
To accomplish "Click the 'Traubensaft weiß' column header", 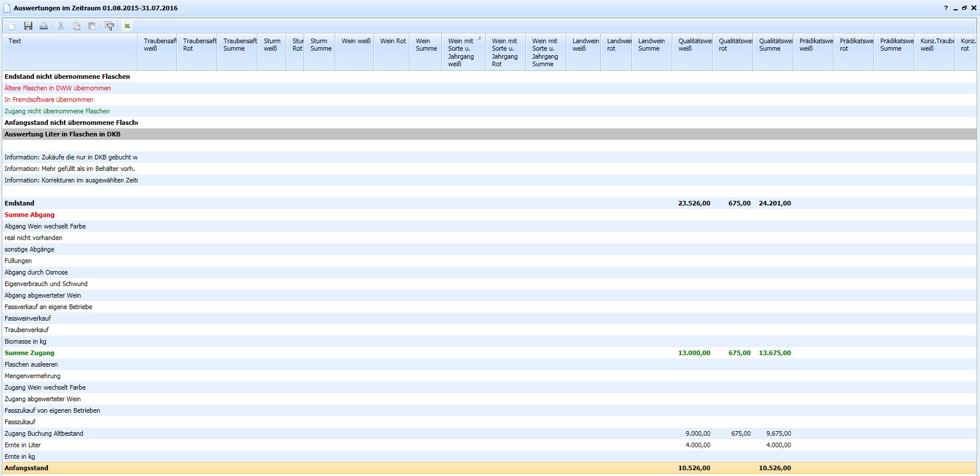I will tap(157, 45).
